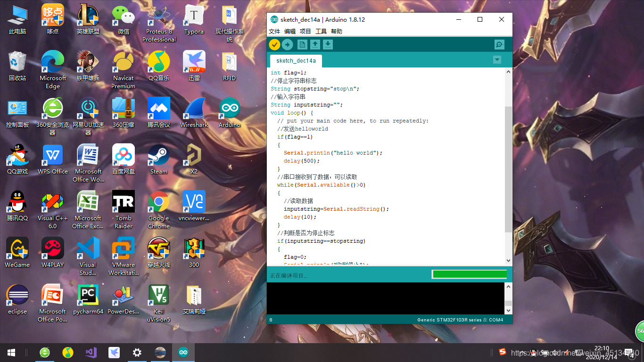Click the line void loop() {
The height and width of the screenshot is (362, 644).
click(292, 113)
